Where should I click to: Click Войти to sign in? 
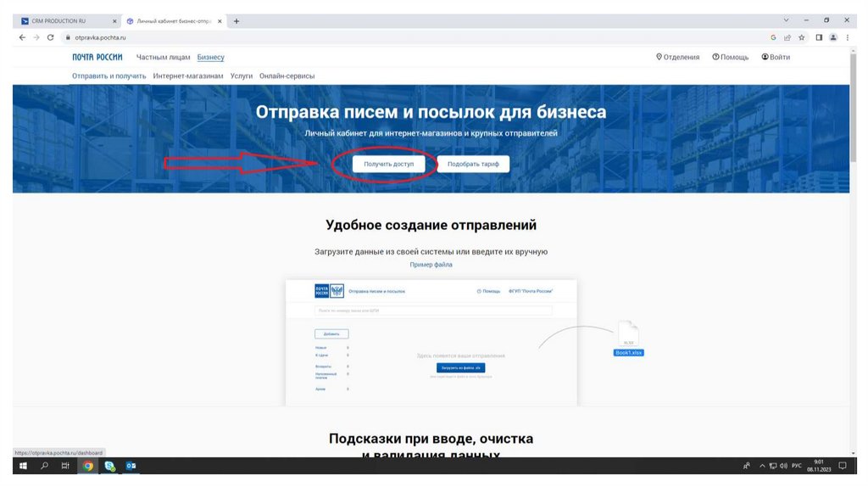tap(776, 57)
